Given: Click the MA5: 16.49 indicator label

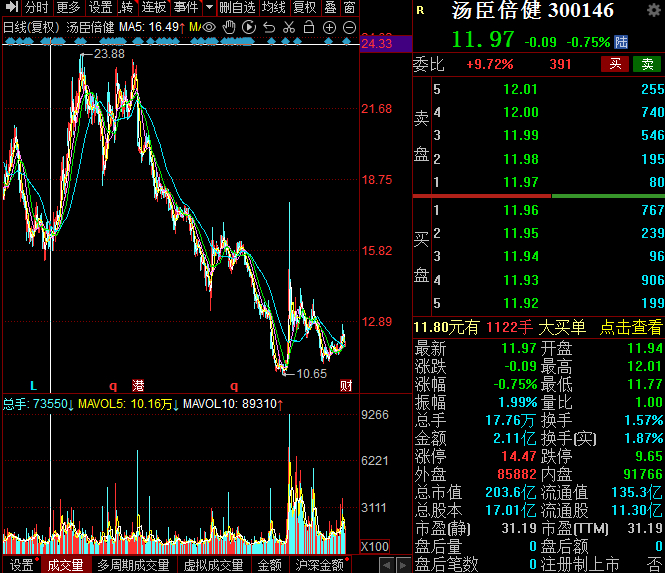Looking at the screenshot, I should 152,28.
